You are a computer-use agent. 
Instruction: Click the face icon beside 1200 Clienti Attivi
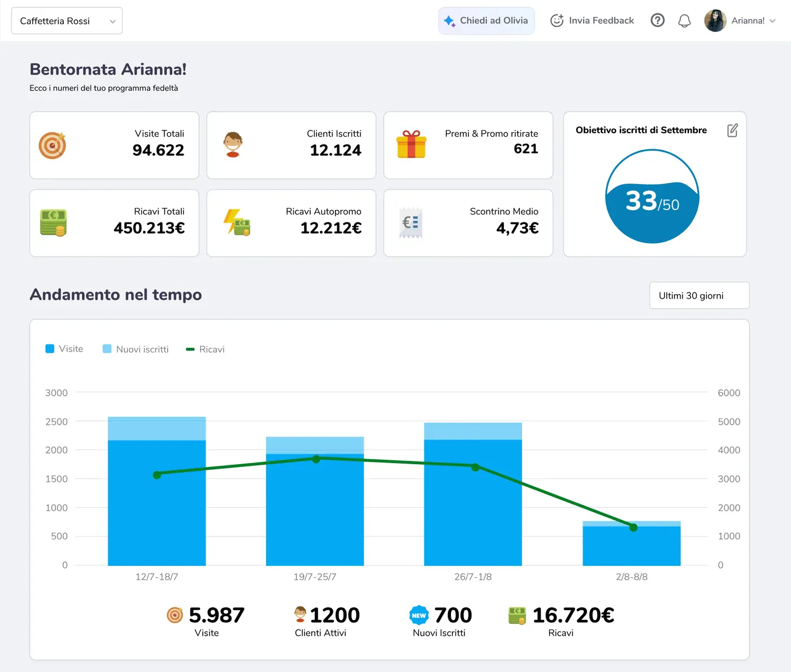click(301, 614)
